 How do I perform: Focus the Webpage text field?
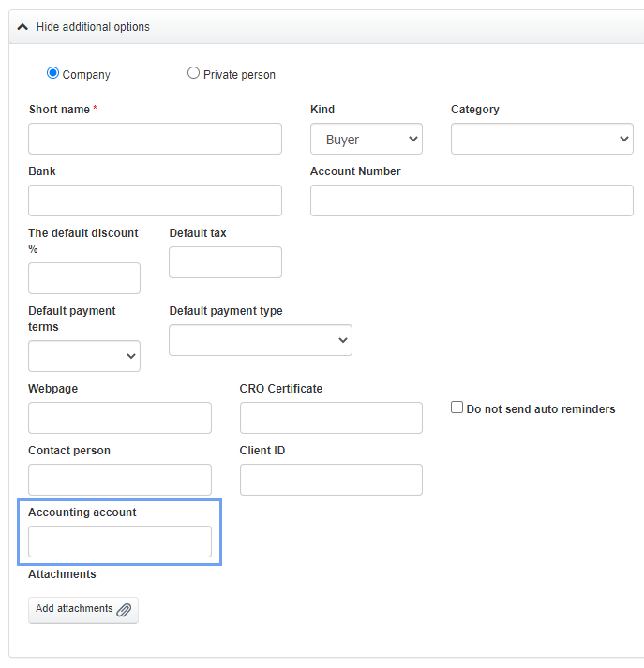[x=120, y=418]
